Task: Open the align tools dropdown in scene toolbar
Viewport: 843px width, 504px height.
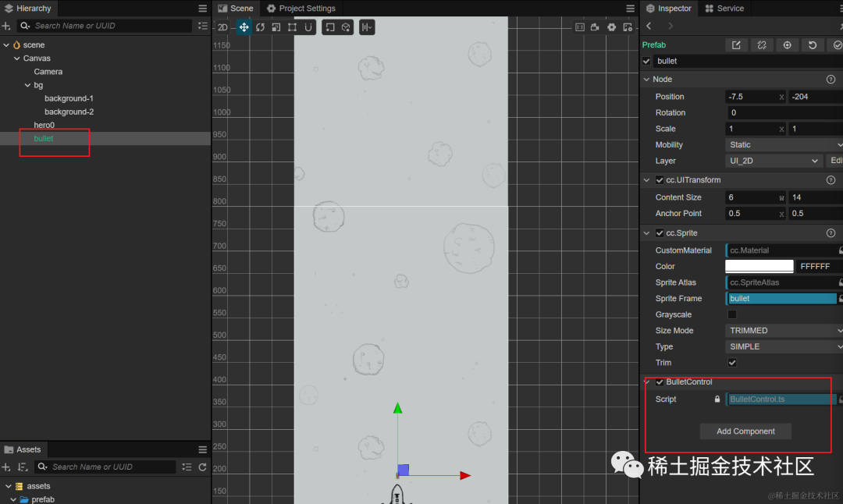Action: tap(367, 27)
